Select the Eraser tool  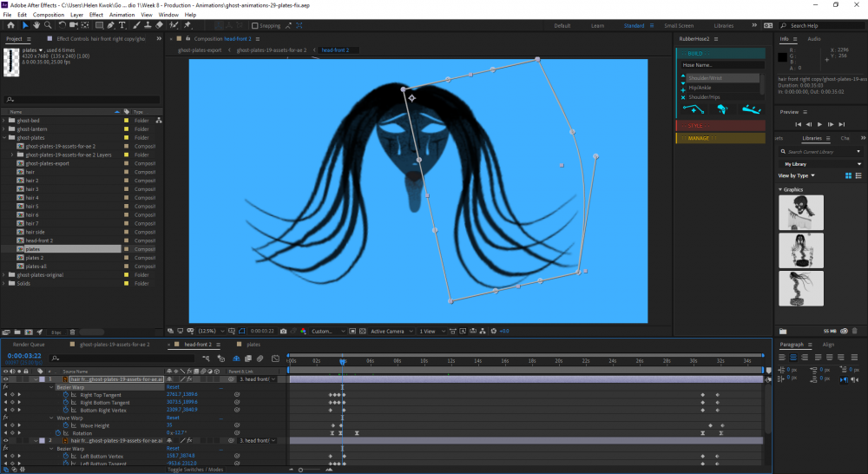click(x=160, y=25)
